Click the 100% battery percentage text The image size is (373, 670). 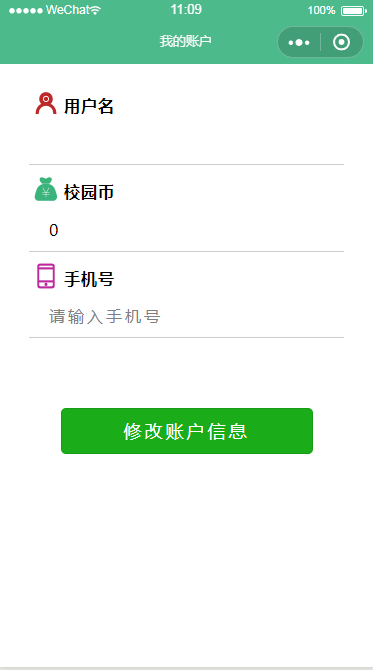point(321,10)
